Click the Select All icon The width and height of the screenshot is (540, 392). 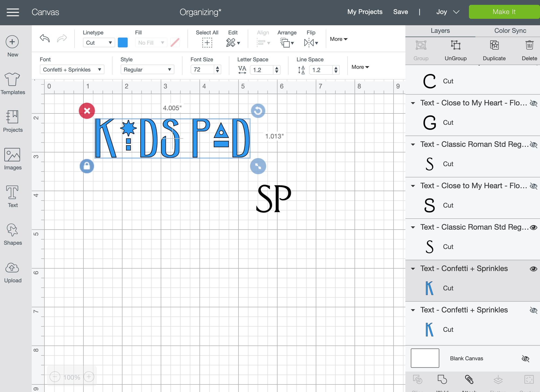[207, 42]
